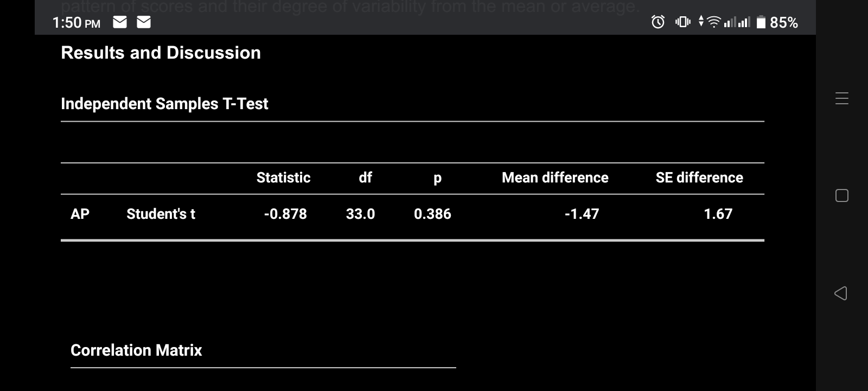This screenshot has width=868, height=391.
Task: Tap the Results and Discussion title
Action: 161,53
